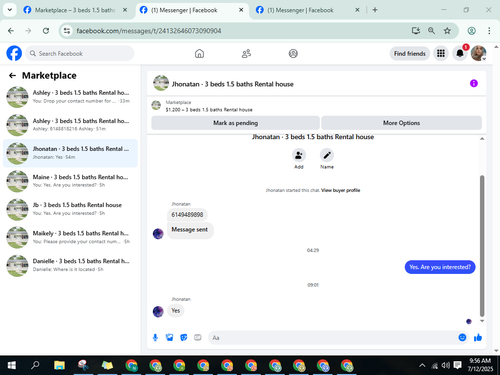Open the Jb rental house conversation
The height and width of the screenshot is (375, 500).
pos(70,209)
